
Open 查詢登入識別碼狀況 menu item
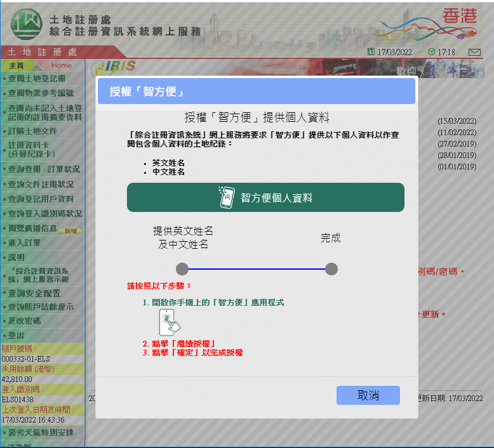tap(44, 214)
